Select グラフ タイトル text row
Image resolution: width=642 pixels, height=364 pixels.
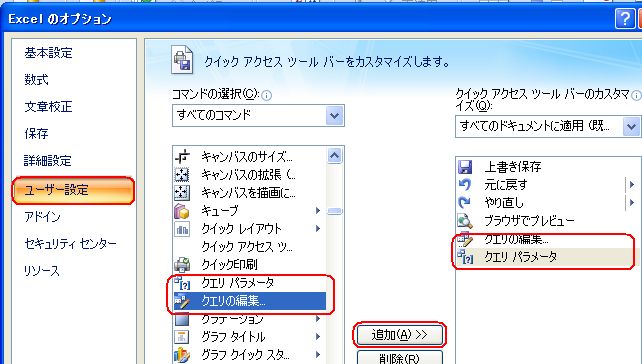click(233, 337)
